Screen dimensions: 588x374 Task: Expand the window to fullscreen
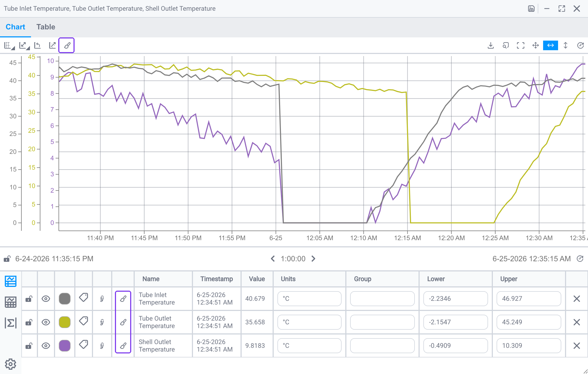click(x=562, y=9)
